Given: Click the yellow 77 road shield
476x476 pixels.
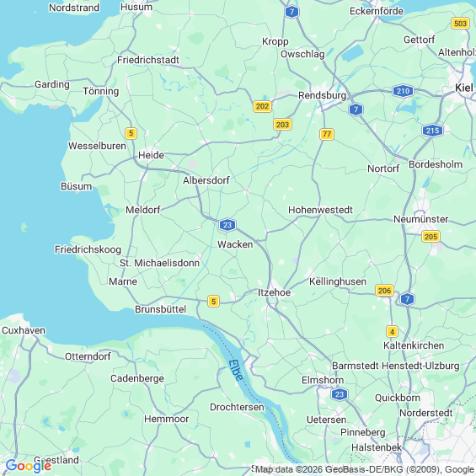Looking at the screenshot, I should coord(327,134).
